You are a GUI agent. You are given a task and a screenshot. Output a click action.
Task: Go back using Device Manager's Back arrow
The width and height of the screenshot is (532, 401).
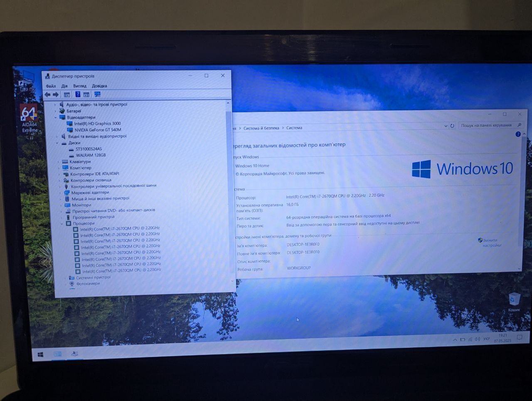tap(47, 94)
